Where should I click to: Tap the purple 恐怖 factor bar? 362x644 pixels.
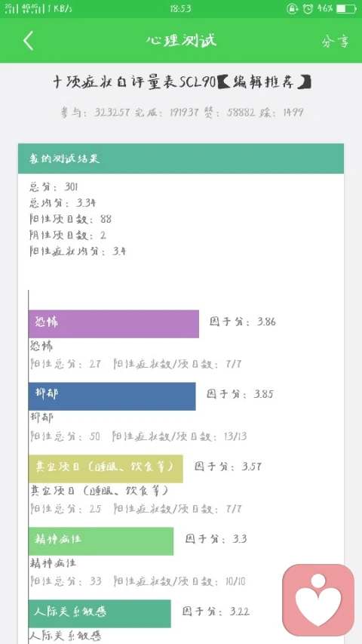(114, 324)
